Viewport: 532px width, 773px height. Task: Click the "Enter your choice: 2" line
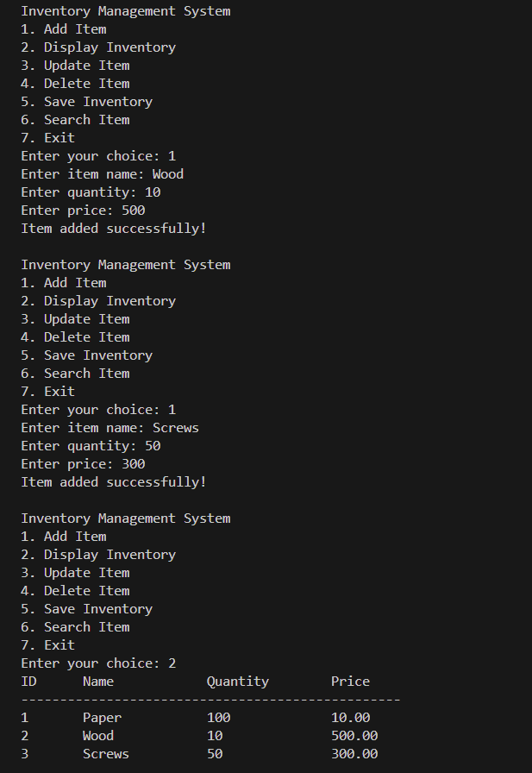pos(98,663)
